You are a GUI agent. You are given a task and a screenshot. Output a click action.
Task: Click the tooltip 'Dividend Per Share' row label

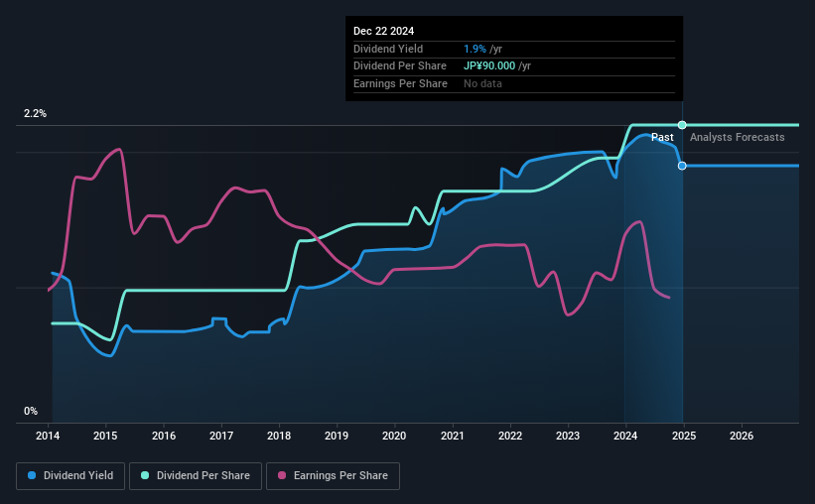pos(400,66)
